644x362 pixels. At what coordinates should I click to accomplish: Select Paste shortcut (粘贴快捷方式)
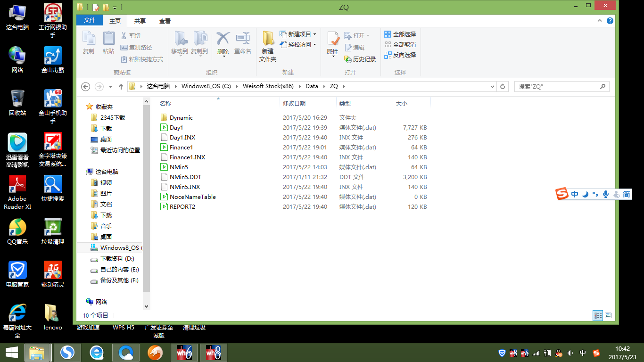142,59
